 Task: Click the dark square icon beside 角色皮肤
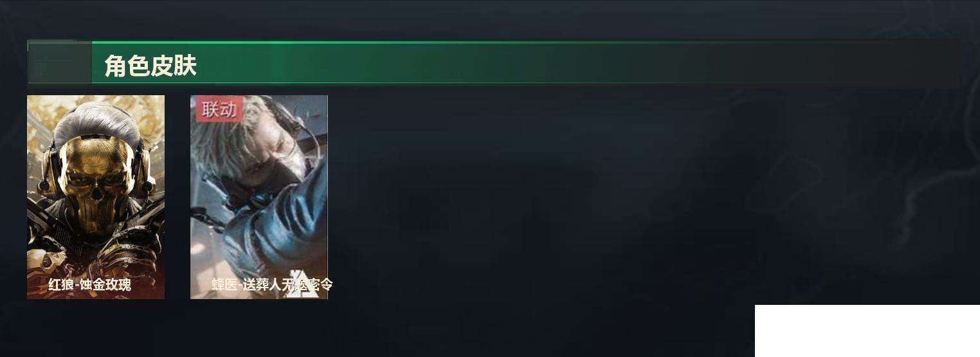[x=59, y=62]
